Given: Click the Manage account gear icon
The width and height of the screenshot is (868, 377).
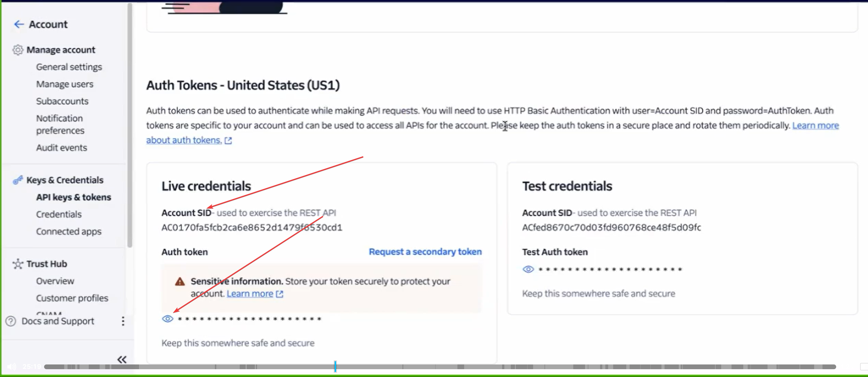Looking at the screenshot, I should click(18, 50).
